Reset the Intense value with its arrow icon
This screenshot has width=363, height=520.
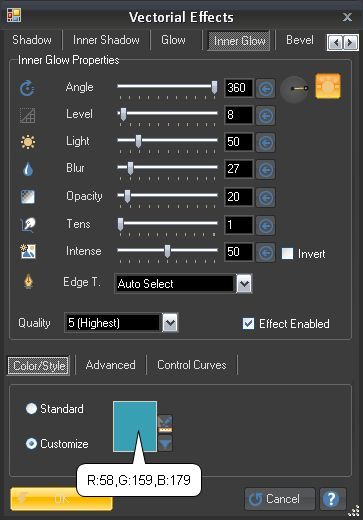tap(265, 252)
